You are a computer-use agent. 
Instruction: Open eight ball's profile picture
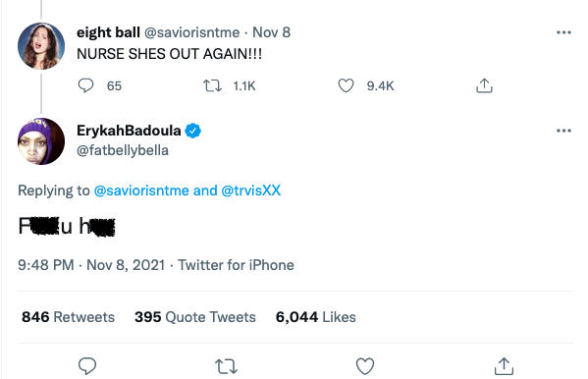tap(41, 46)
